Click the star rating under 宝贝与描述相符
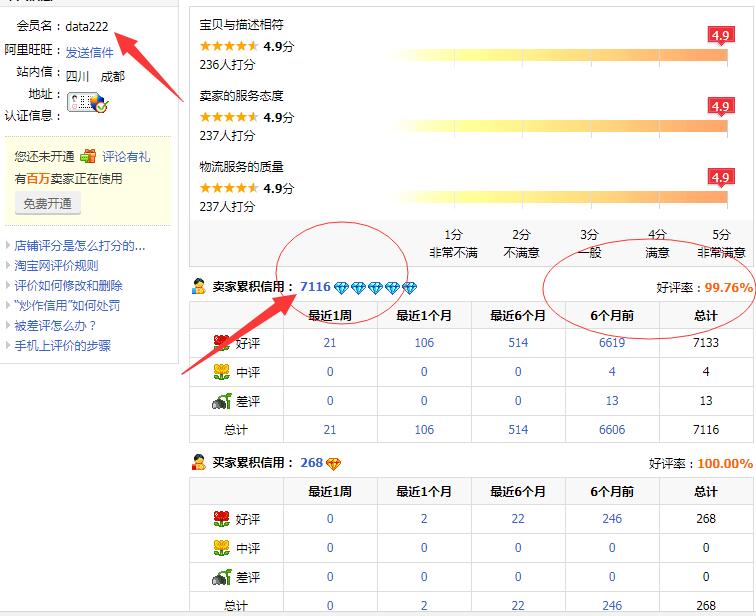This screenshot has height=616, width=756. coord(228,46)
